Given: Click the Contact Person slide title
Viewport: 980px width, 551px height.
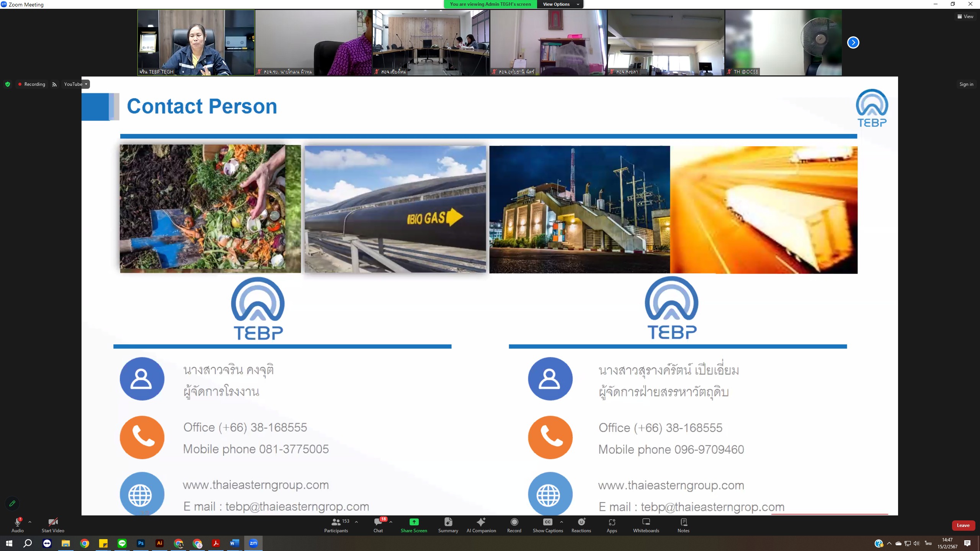Looking at the screenshot, I should tap(202, 106).
